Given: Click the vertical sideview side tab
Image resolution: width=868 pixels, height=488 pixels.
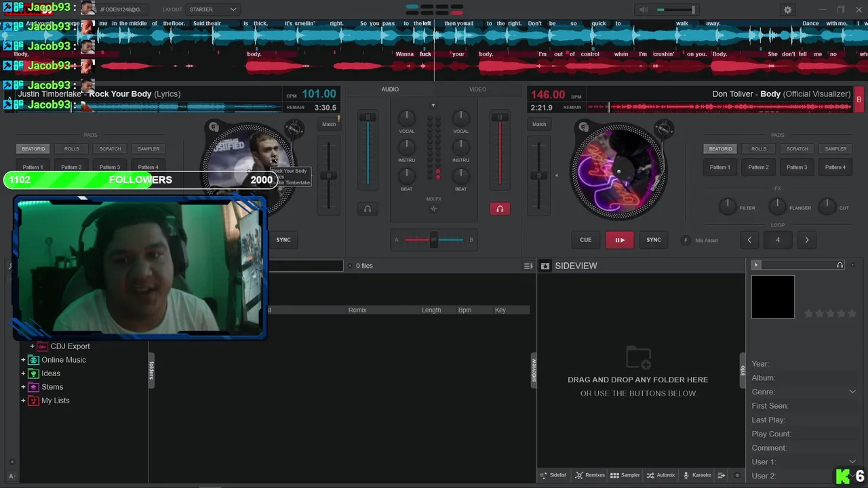Looking at the screenshot, I should click(534, 370).
